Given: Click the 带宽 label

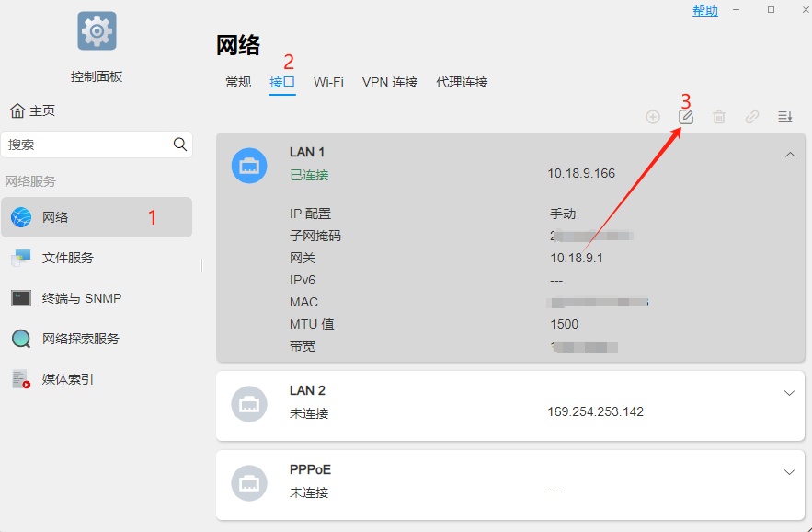Looking at the screenshot, I should (303, 346).
